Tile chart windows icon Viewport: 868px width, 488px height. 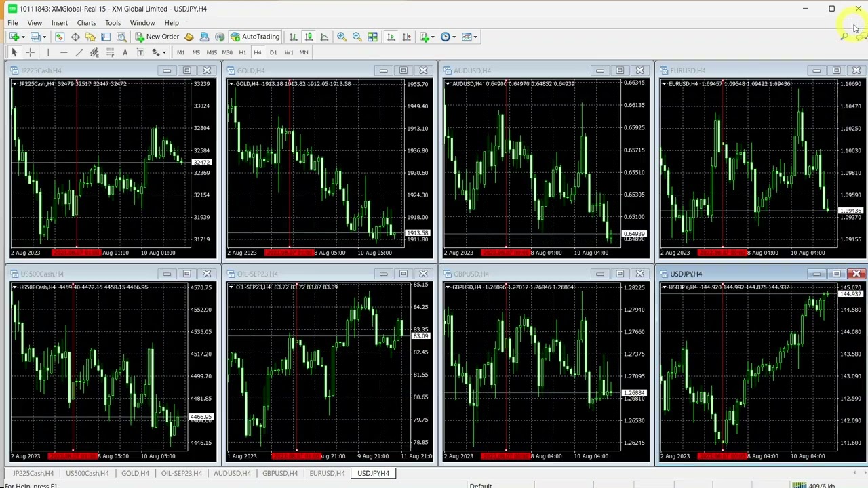click(x=372, y=37)
